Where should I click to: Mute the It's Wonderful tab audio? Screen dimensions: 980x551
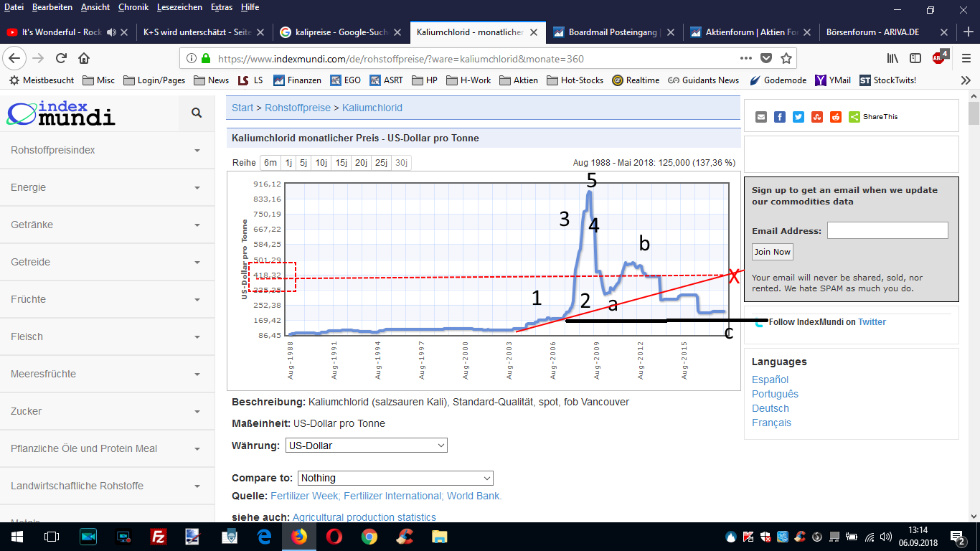coord(111,32)
